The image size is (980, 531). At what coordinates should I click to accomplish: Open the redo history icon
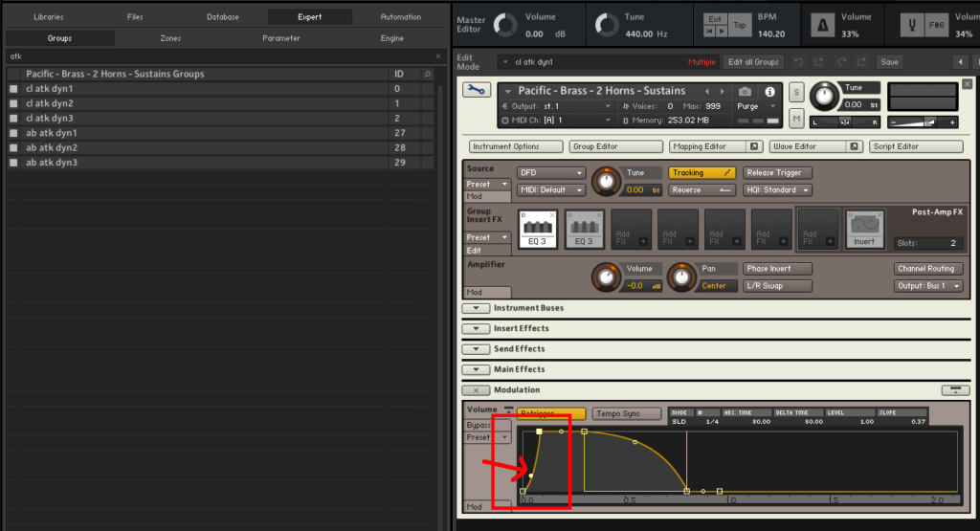pyautogui.click(x=862, y=62)
